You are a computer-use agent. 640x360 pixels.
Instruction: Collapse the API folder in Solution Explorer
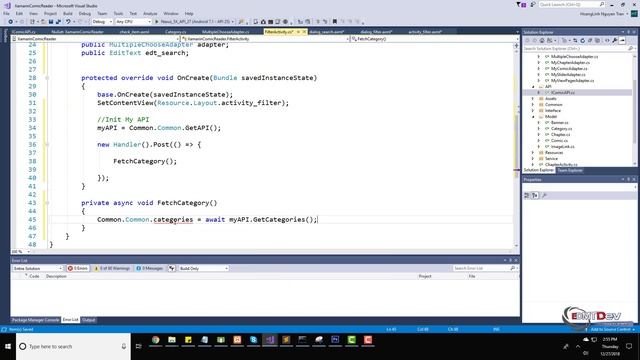pyautogui.click(x=533, y=87)
